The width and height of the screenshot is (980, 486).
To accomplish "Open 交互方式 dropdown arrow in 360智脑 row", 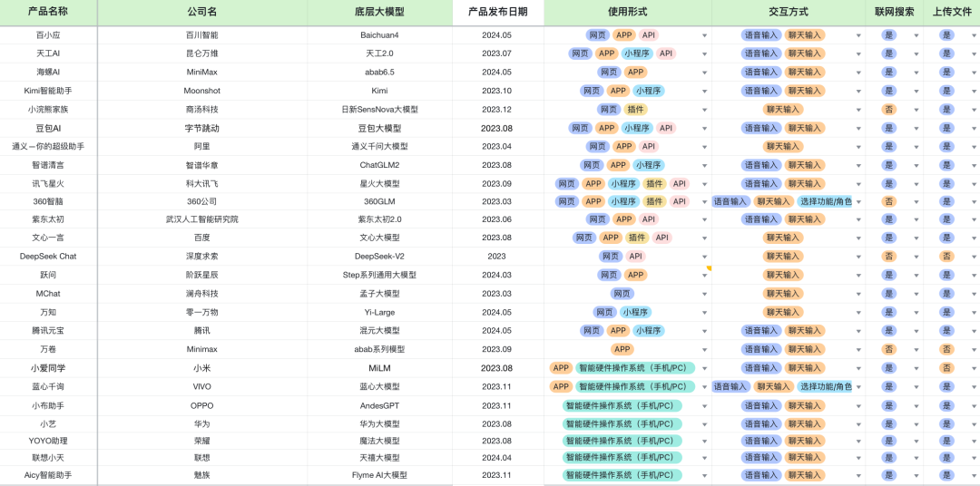I will [x=858, y=202].
